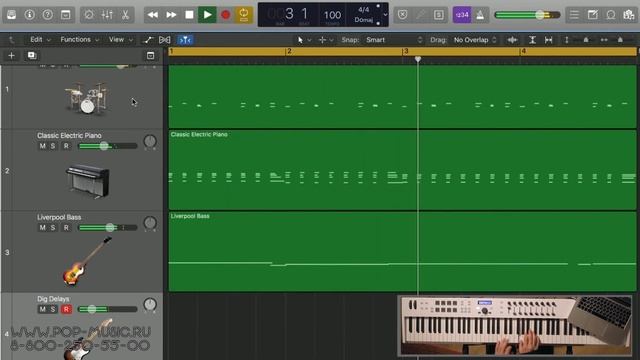Adjust the Classic Electric Piano pan knob
Screen dimensions: 640x360
click(150, 142)
